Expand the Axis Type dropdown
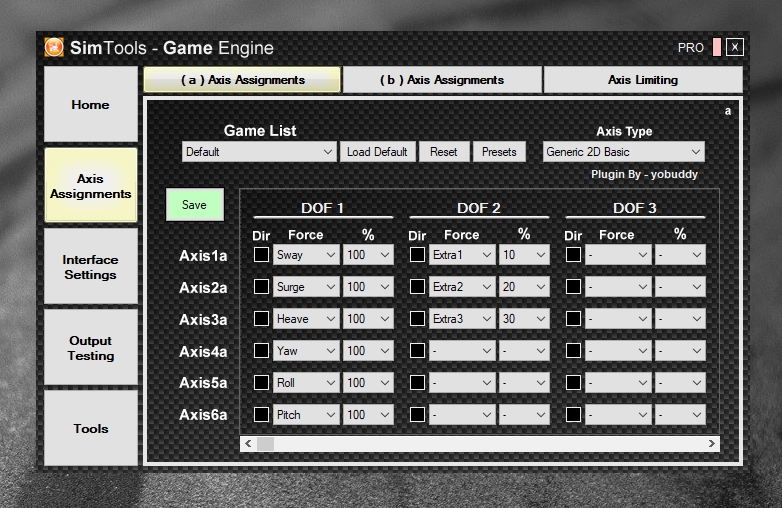 click(623, 152)
